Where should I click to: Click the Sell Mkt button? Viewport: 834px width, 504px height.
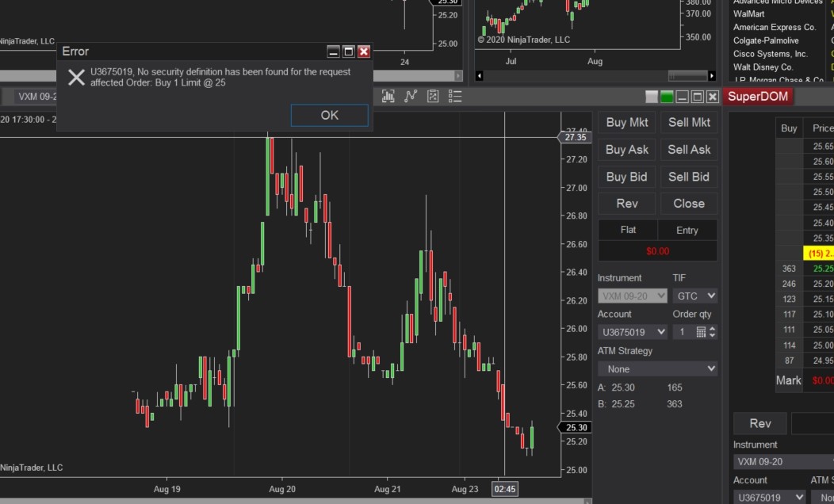(689, 123)
